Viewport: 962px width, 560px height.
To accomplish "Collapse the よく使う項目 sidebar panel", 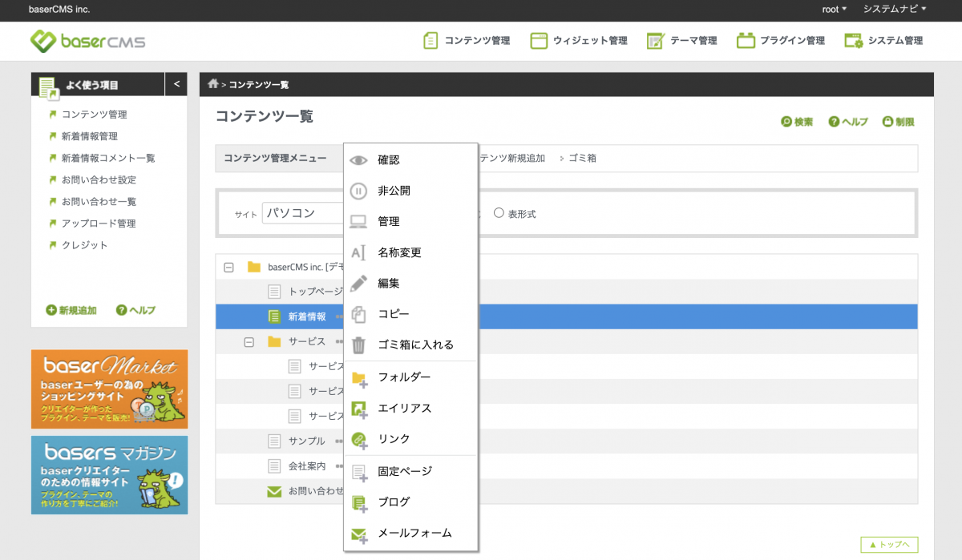I will [x=176, y=84].
